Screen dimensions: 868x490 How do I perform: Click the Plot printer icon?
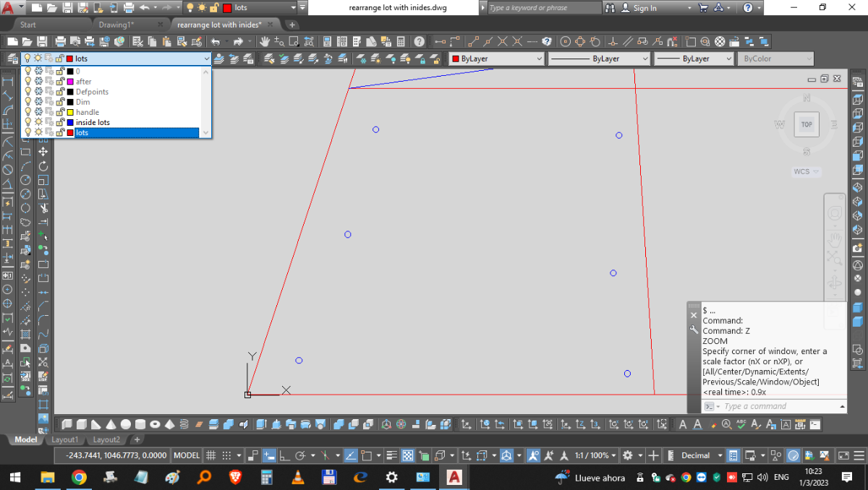click(x=61, y=41)
